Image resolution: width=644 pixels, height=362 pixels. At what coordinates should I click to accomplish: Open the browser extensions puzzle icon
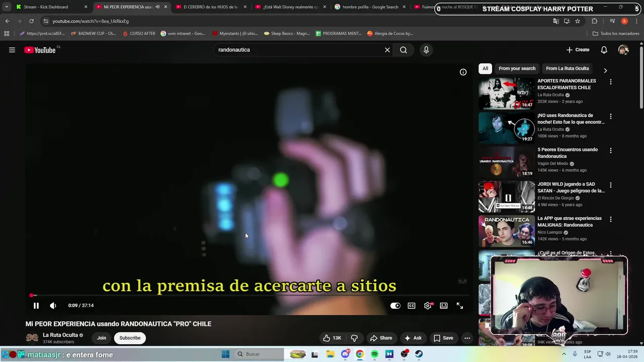(595, 21)
